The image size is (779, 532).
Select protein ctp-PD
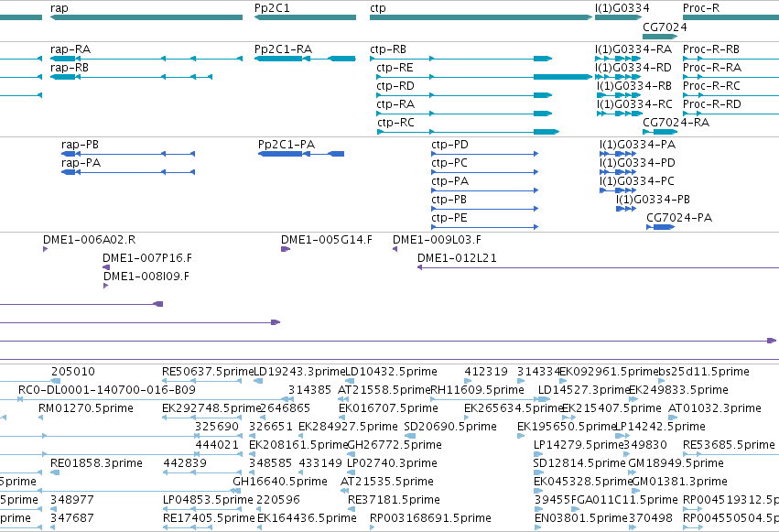pyautogui.click(x=449, y=145)
